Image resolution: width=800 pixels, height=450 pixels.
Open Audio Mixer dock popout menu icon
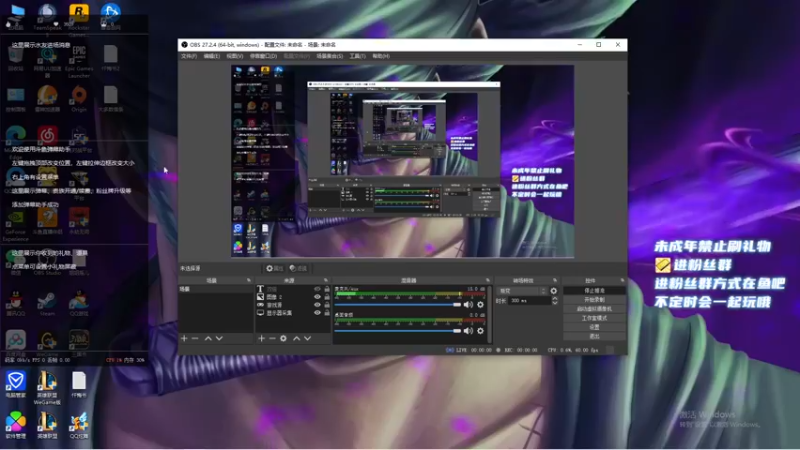(x=488, y=280)
